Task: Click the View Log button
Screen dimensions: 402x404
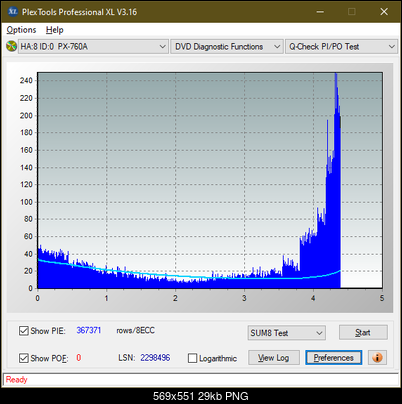Action: 274,358
